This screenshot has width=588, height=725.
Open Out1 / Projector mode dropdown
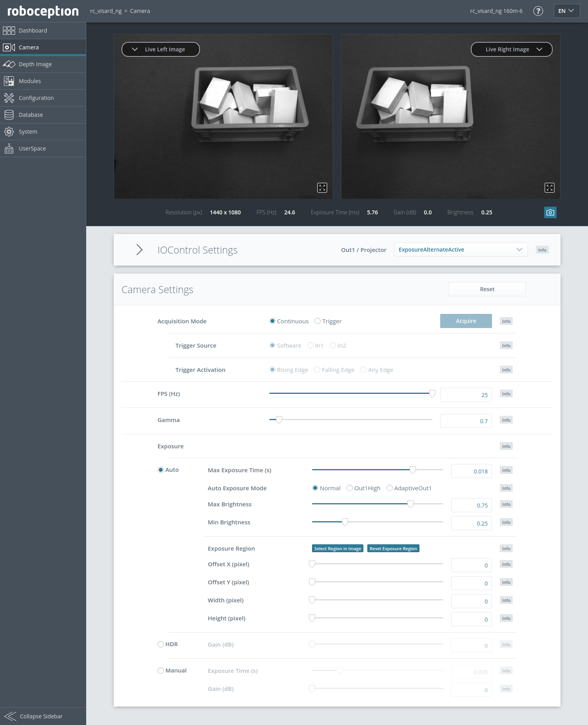461,250
